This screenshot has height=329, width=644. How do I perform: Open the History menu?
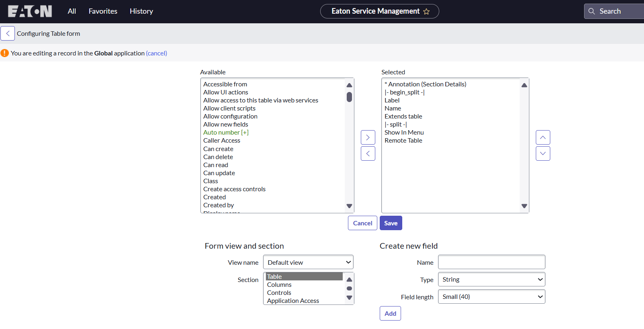coord(141,11)
